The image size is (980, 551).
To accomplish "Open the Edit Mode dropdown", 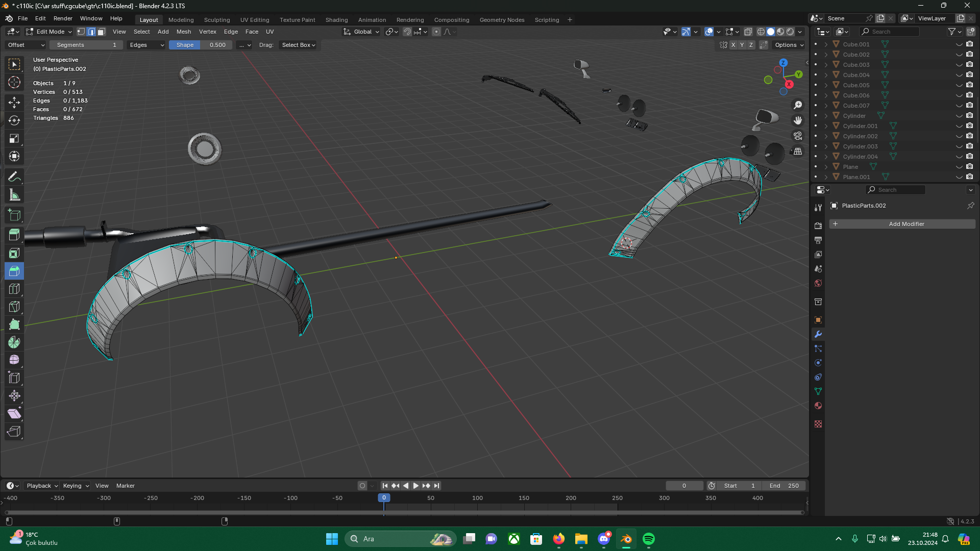I will pyautogui.click(x=50, y=32).
